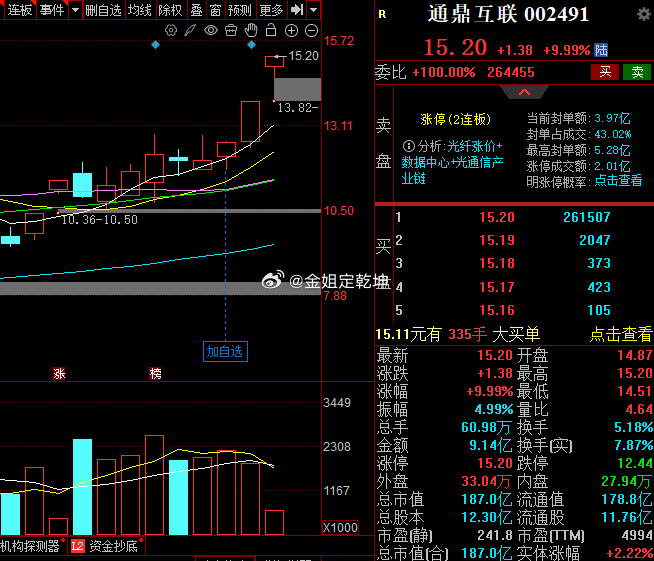This screenshot has height=561, width=654.
Task: Open the 光纤涨价+数据中心 analysis link
Action: (453, 162)
